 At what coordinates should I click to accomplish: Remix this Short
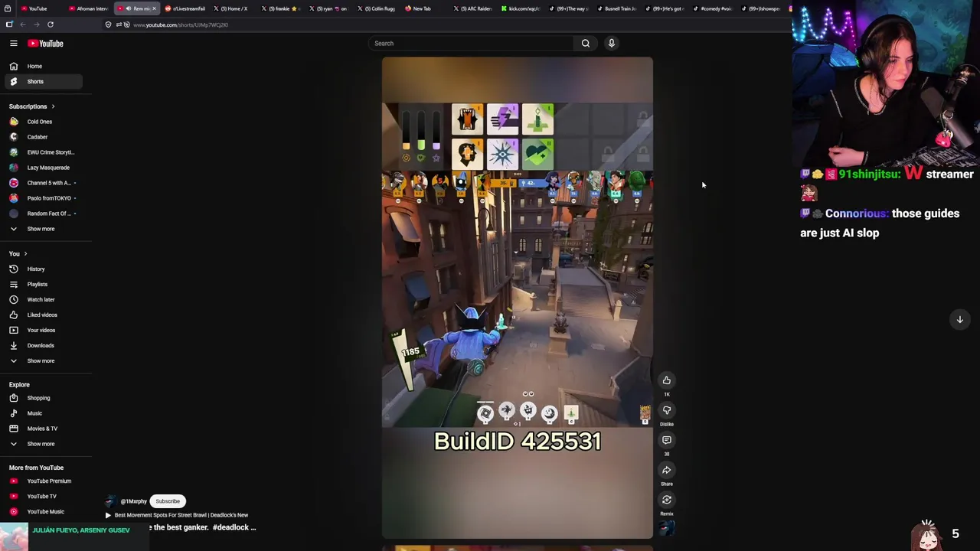coord(667,500)
